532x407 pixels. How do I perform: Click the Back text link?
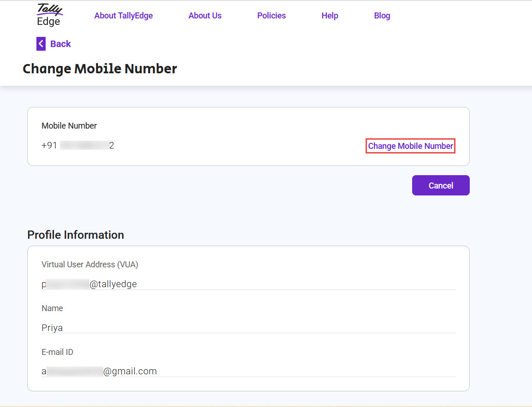coord(60,44)
